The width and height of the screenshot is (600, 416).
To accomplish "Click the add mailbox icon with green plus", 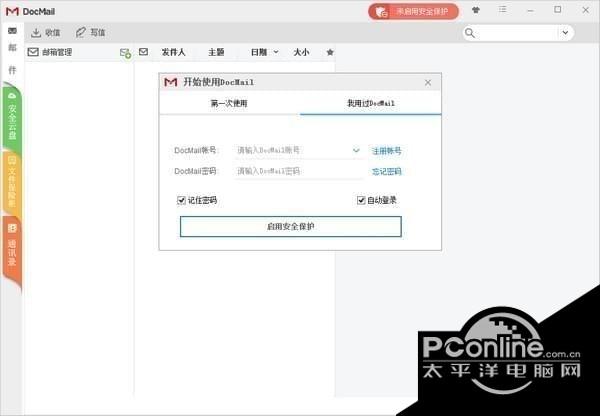I will click(125, 53).
